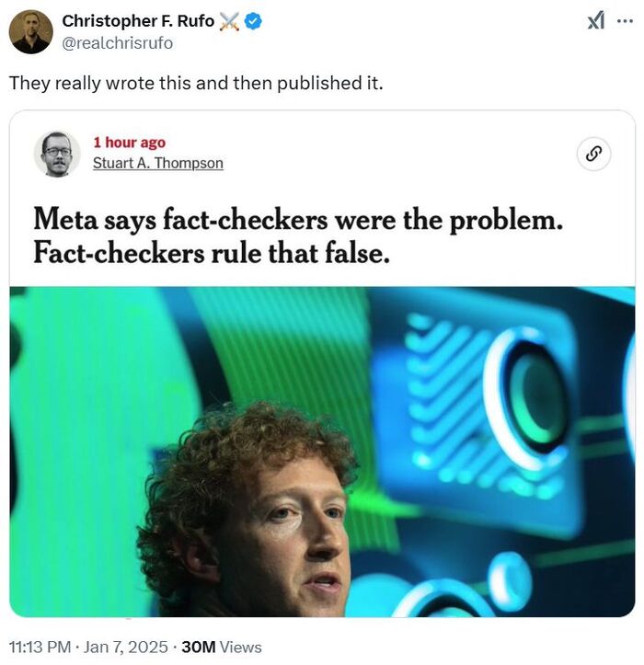
Task: Click Stuart A. Thompson's author photo
Action: [x=57, y=154]
